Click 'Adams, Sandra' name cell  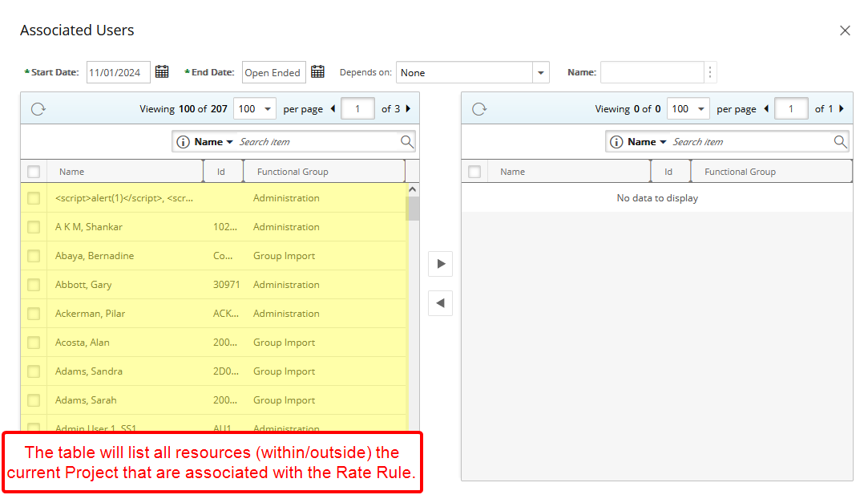coord(89,371)
